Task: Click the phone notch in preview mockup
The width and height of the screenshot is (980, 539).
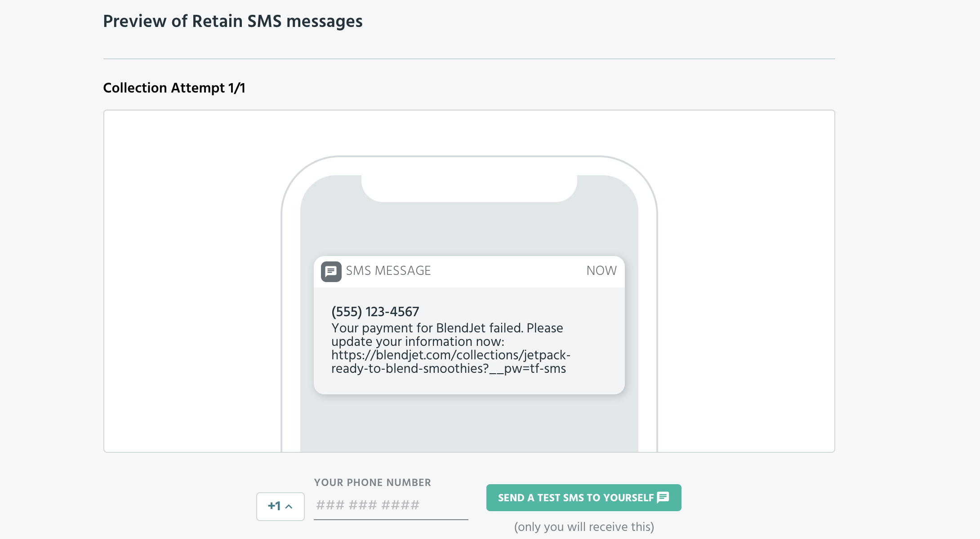Action: coord(469,189)
